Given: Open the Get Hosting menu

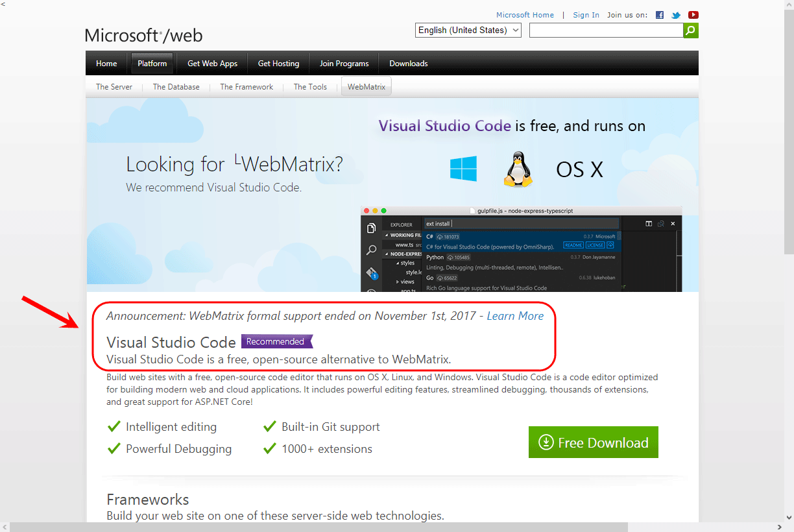Looking at the screenshot, I should tap(279, 64).
